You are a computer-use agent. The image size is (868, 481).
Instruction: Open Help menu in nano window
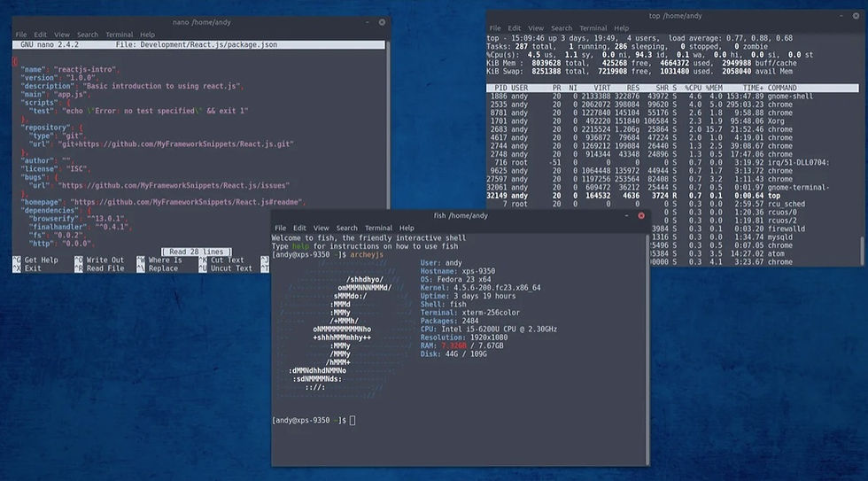click(147, 35)
